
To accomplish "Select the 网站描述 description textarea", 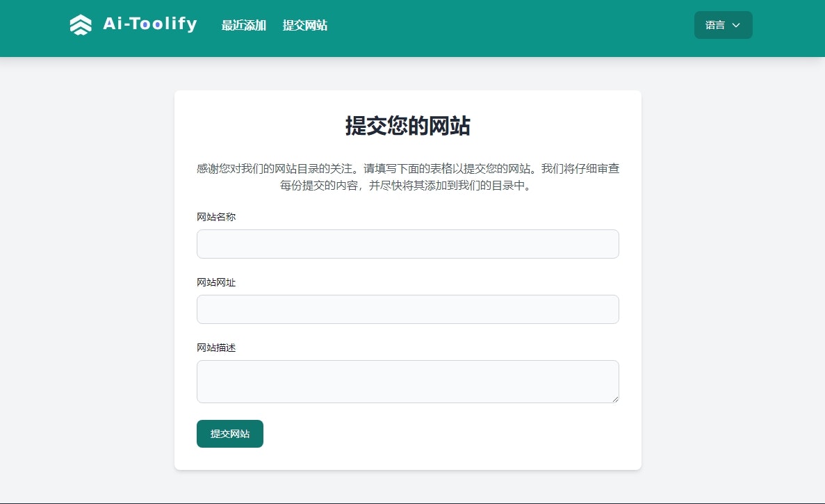I will point(407,381).
